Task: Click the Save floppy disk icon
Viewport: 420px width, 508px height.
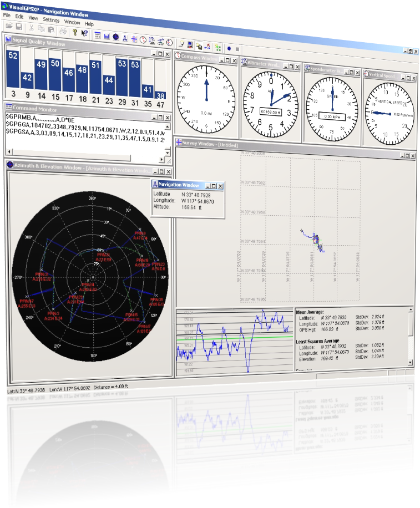Action: [19, 27]
